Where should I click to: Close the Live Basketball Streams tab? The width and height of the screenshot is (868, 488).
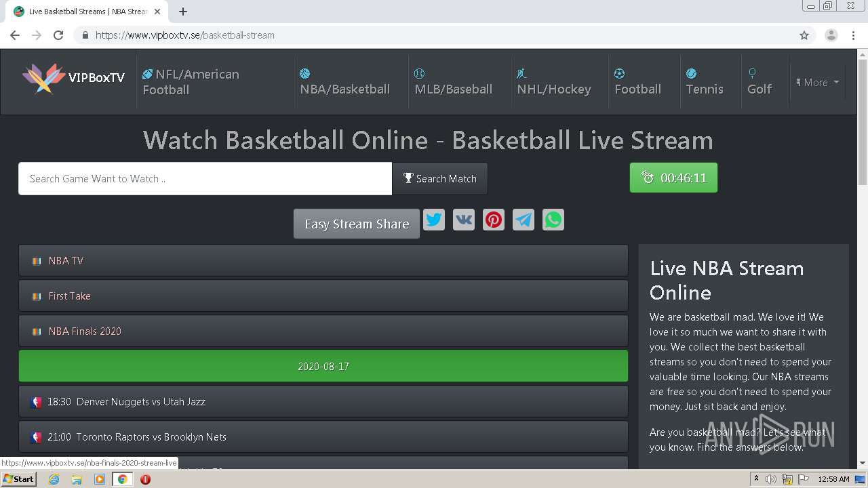(x=157, y=12)
